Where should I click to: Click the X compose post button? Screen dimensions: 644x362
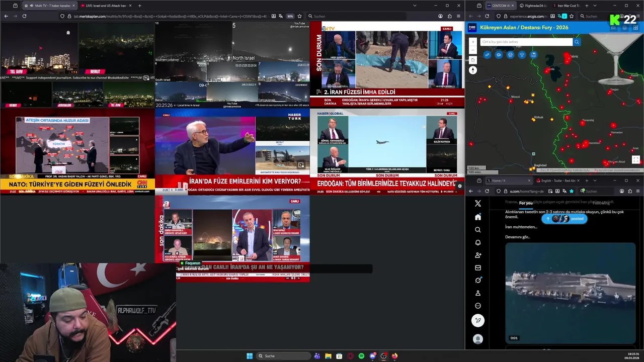(478, 320)
